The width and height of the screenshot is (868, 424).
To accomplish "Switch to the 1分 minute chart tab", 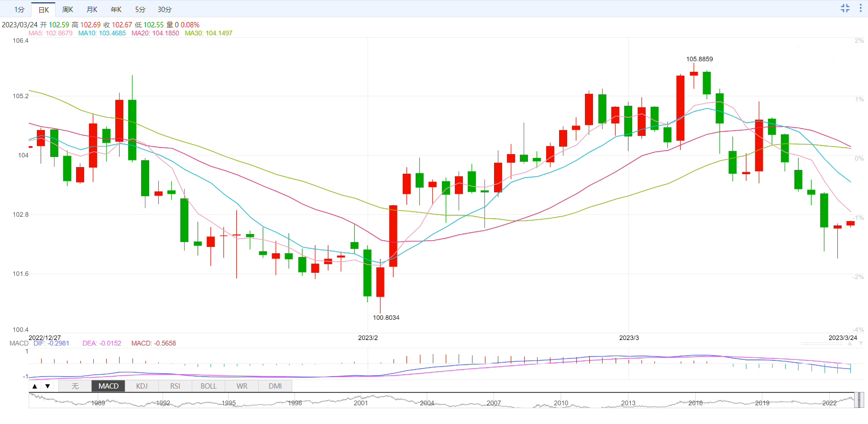I will click(19, 10).
